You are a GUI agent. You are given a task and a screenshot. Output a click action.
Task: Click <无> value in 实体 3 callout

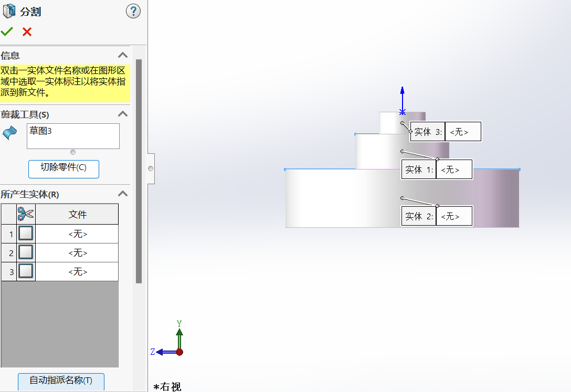tap(463, 132)
